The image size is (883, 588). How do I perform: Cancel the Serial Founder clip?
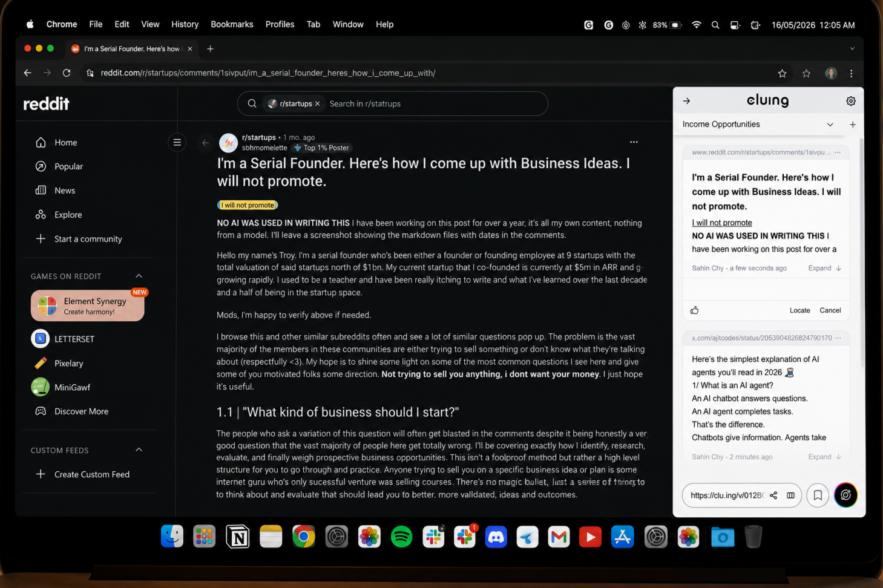tap(830, 310)
